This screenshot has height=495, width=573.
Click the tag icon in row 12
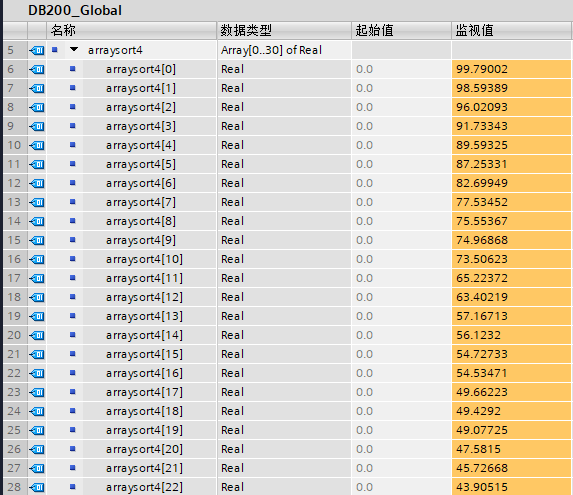37,183
